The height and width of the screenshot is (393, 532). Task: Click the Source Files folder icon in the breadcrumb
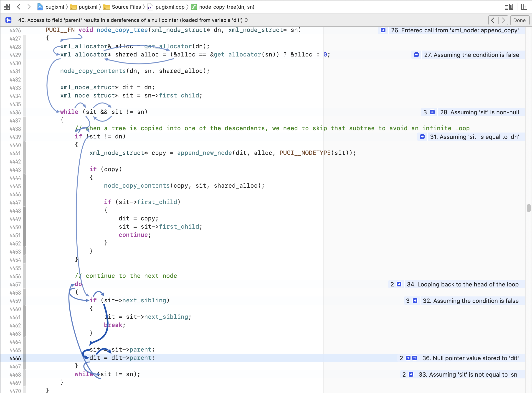(x=107, y=7)
